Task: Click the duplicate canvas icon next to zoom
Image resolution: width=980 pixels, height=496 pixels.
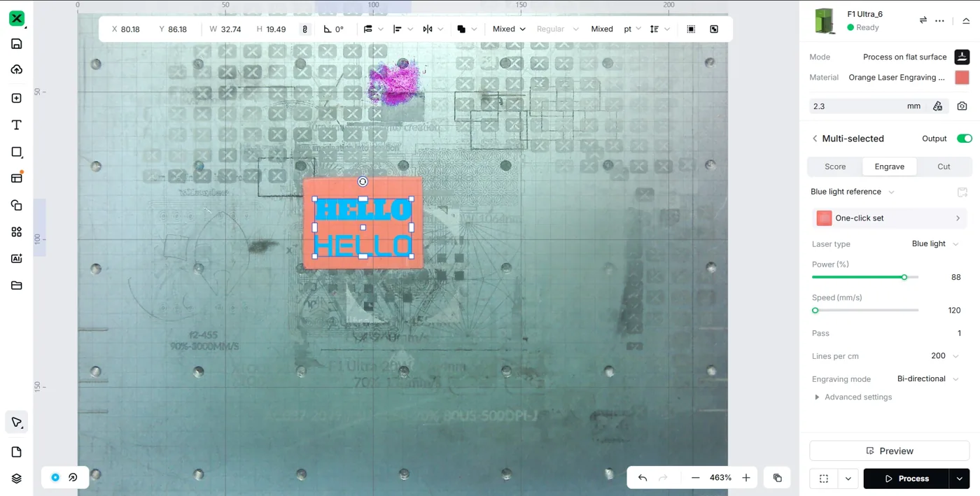Action: pos(777,478)
